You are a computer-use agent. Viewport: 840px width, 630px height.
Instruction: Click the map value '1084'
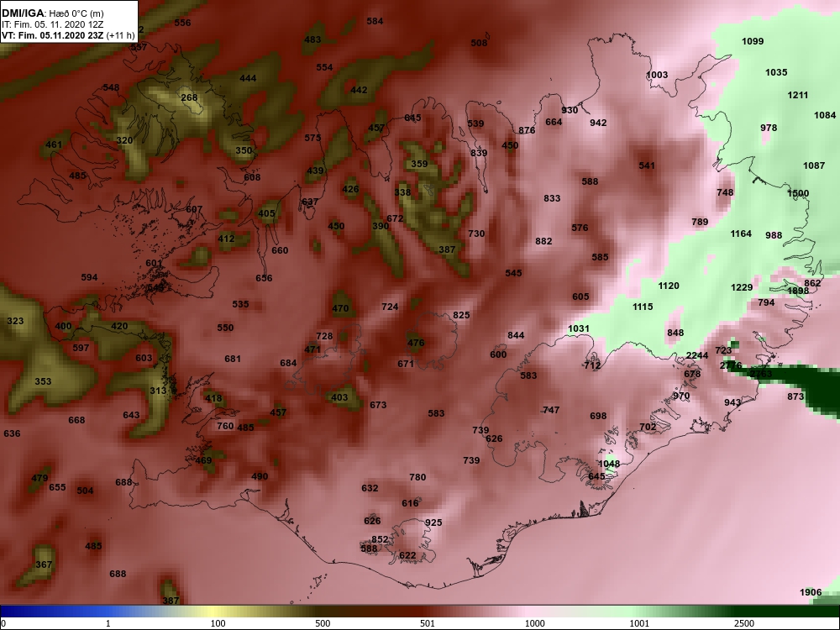(825, 115)
